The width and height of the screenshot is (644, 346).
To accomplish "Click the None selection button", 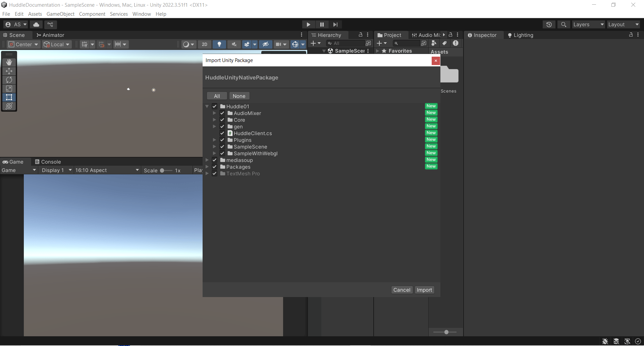I will point(239,96).
